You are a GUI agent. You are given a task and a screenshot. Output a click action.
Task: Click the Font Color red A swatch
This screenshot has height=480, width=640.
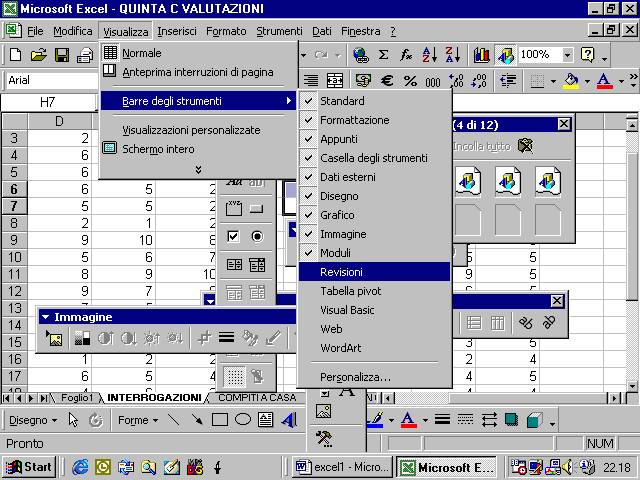pos(604,81)
